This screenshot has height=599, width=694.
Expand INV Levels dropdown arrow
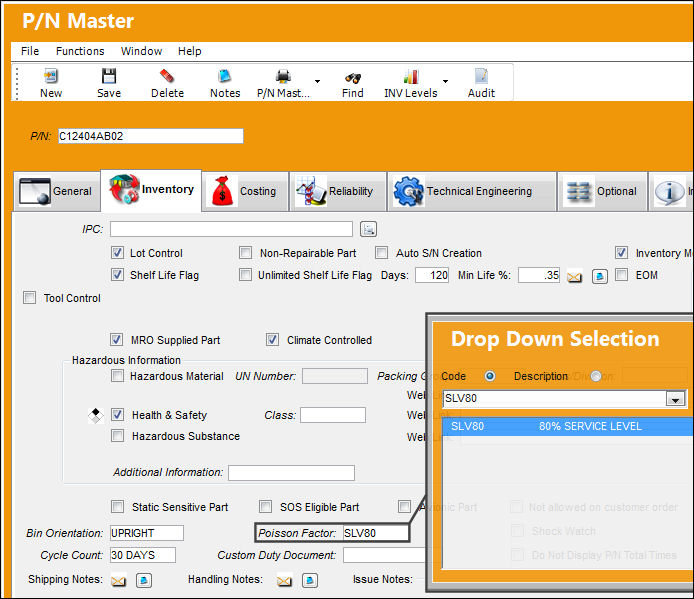pyautogui.click(x=445, y=81)
